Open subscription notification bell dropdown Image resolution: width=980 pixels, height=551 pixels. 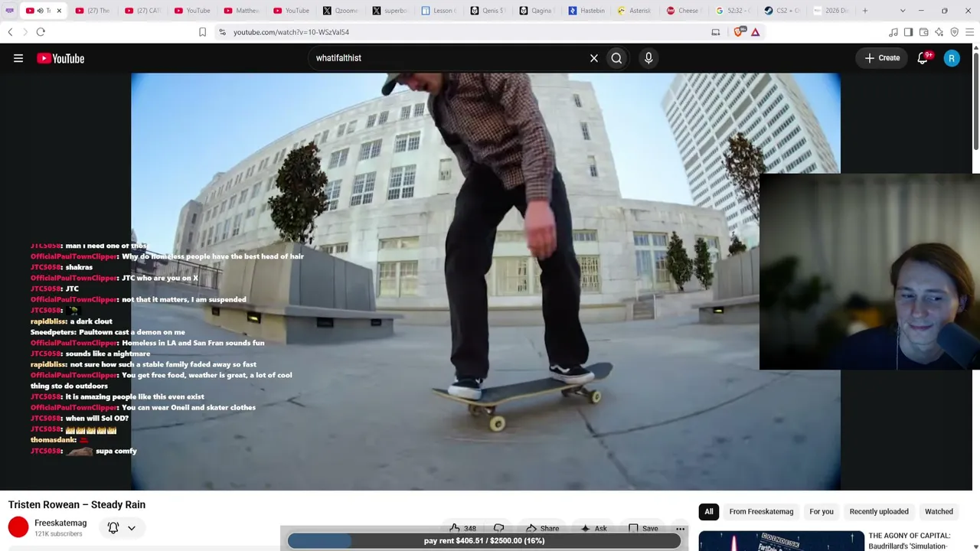(x=121, y=527)
